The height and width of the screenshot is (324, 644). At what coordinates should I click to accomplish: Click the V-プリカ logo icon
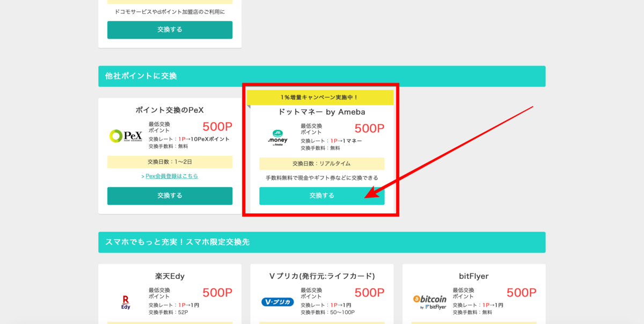coord(277,302)
